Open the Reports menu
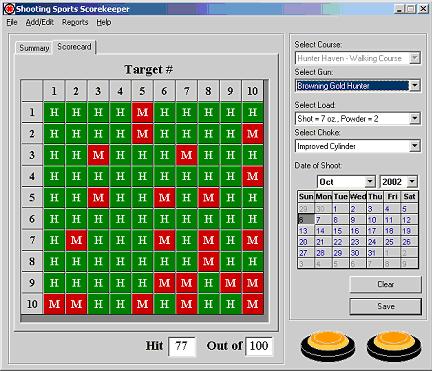The height and width of the screenshot is (371, 432). (x=75, y=22)
